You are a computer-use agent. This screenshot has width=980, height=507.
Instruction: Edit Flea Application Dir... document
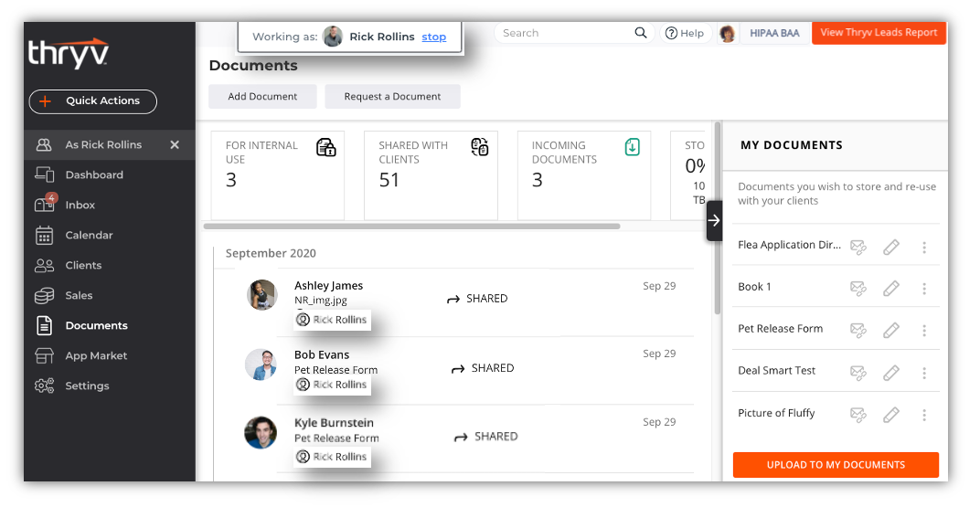pos(891,248)
